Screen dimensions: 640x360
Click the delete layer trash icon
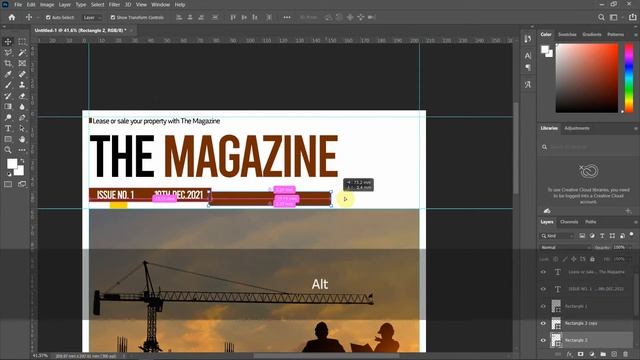[x=625, y=354]
